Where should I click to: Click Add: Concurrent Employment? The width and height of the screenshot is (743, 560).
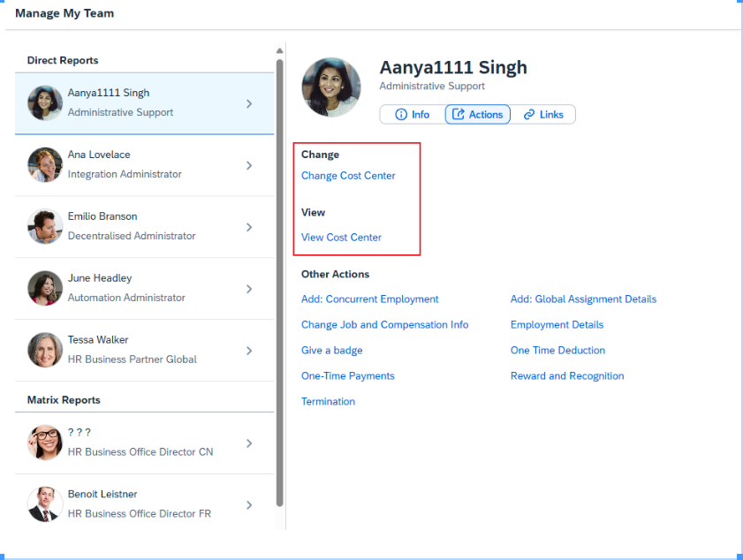[x=369, y=299]
